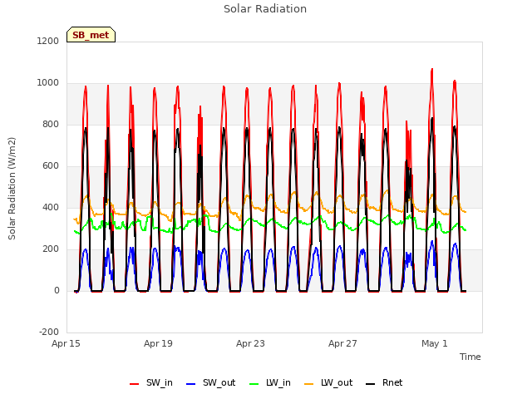Screen dimensions: 532x399
Task: Click the -200 y-axis tick label
Action: pos(49,332)
